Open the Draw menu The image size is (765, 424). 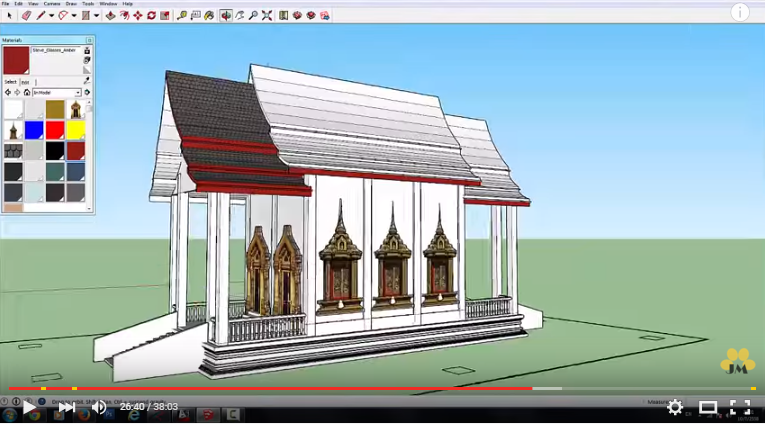71,3
